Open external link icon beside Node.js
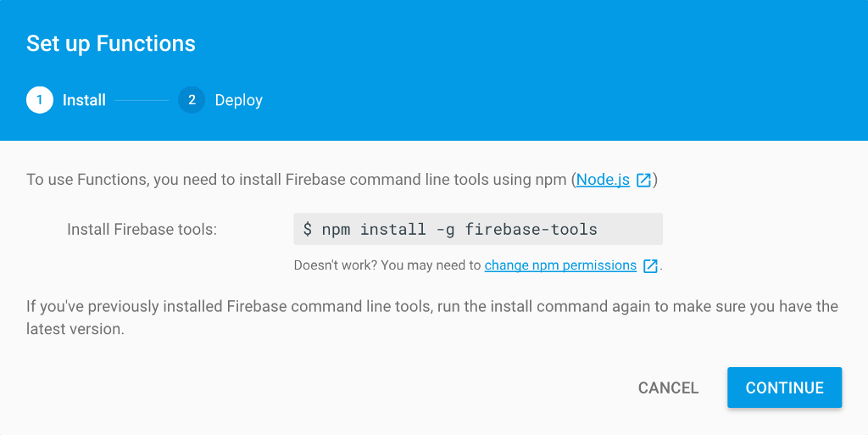 pyautogui.click(x=644, y=180)
